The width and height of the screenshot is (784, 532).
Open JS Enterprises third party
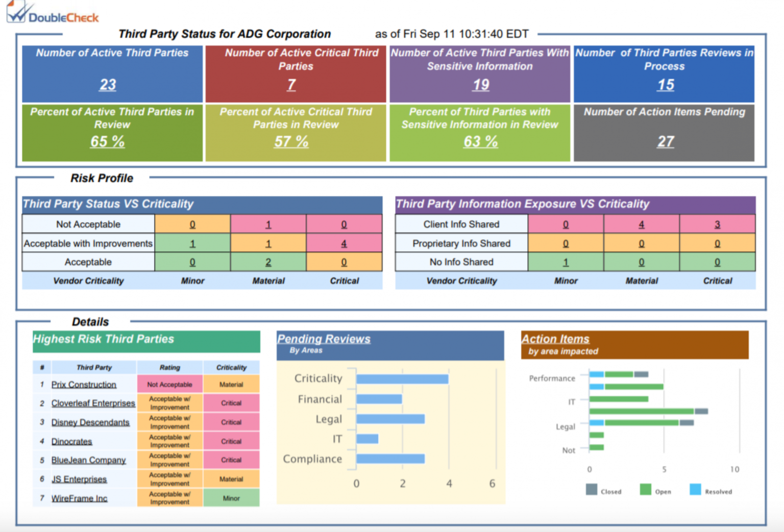click(79, 479)
